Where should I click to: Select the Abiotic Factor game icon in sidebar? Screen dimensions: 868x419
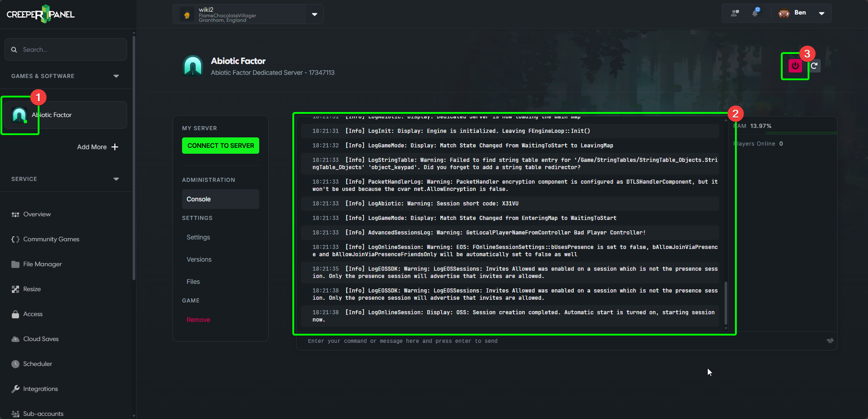click(19, 115)
